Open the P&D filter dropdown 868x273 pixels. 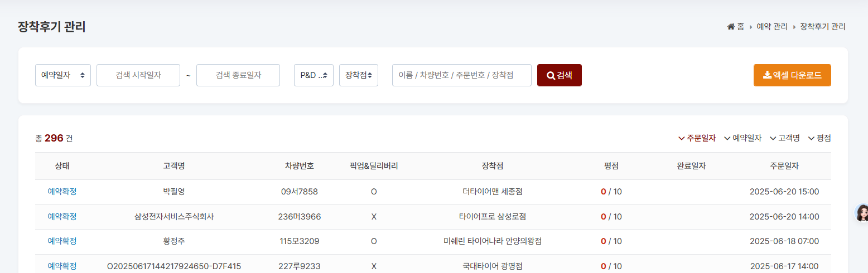314,75
